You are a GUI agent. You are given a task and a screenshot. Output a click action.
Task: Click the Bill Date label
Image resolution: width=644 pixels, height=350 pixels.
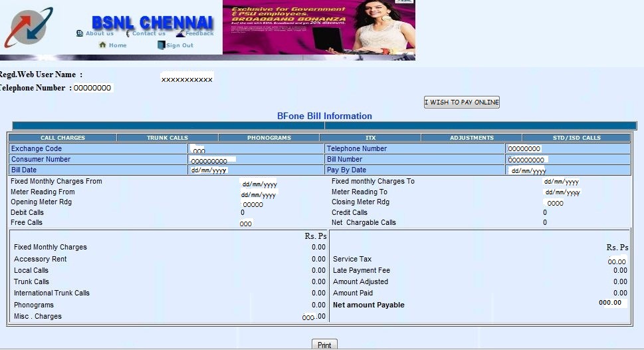coord(24,170)
